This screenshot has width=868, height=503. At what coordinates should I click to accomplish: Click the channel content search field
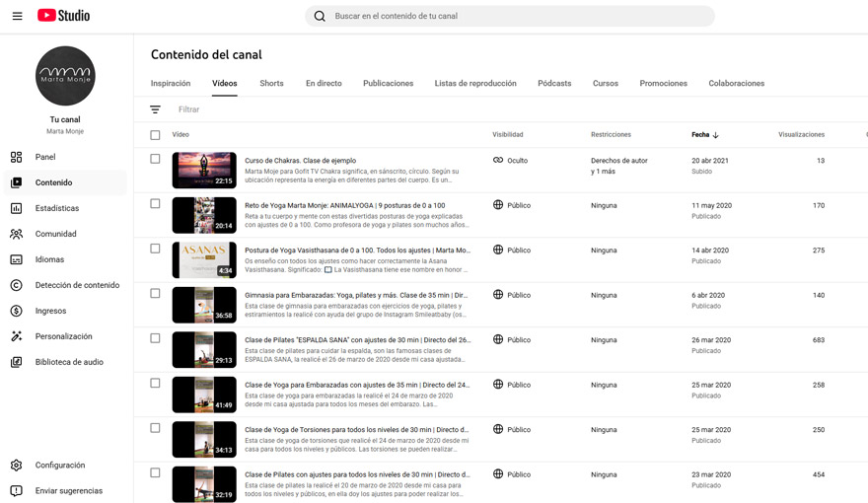[513, 16]
